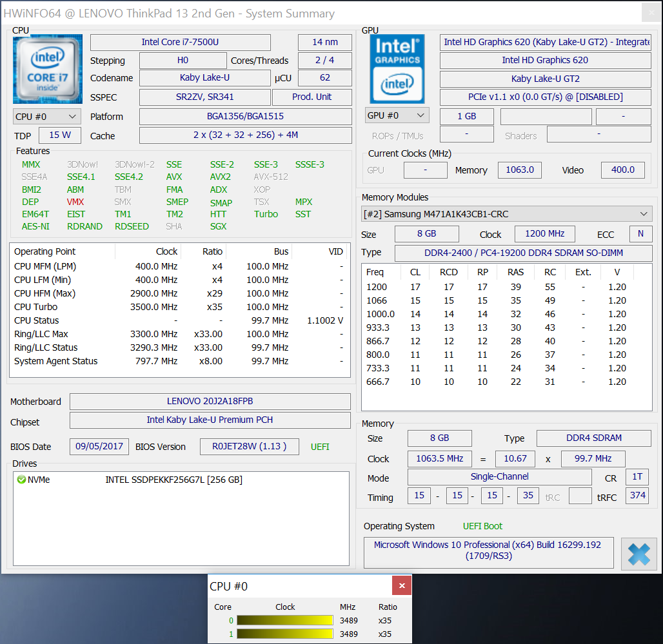This screenshot has width=663, height=644.
Task: Click the microcode 62 field
Action: coord(325,78)
